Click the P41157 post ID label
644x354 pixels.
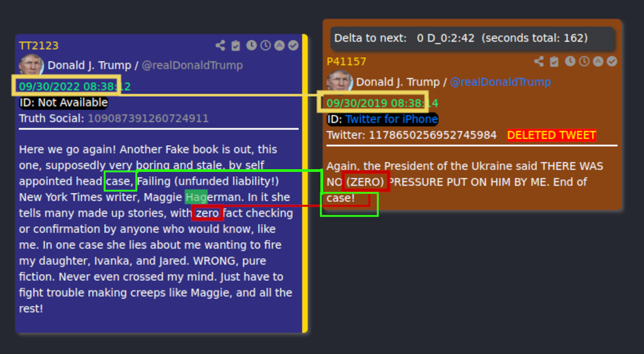[347, 62]
